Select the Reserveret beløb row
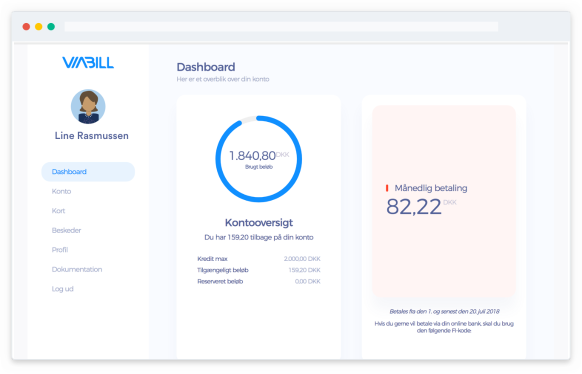Image resolution: width=582 pixels, height=374 pixels. coord(259,281)
